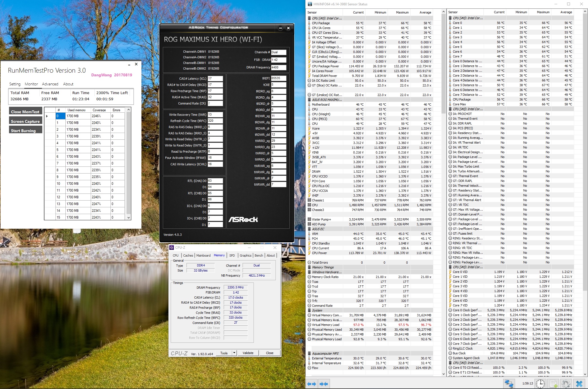This screenshot has width=588, height=389.
Task: Click tREFI value input field
Action: click(x=279, y=78)
